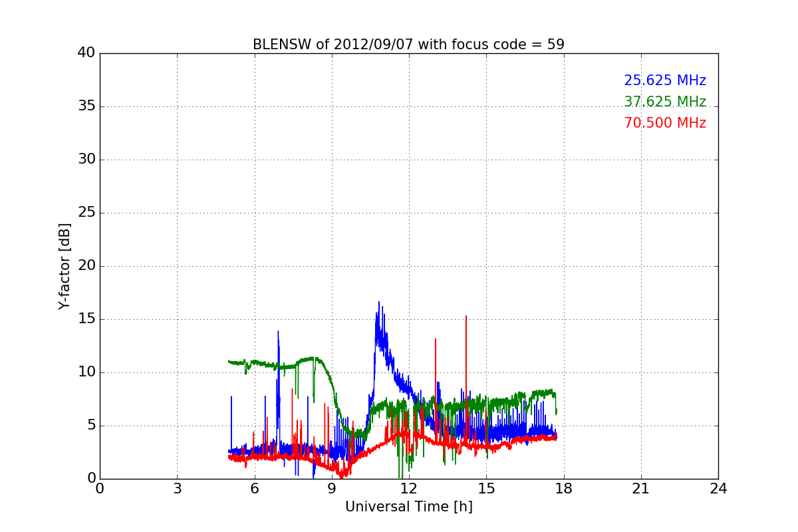Click the x-axis tick label 9
This screenshot has height=532, width=798.
332,489
